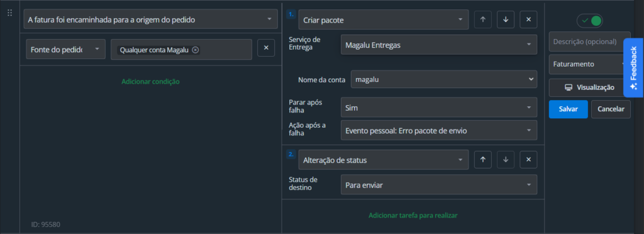Open the Feedback side tab
Image resolution: width=644 pixels, height=234 pixels.
coord(634,68)
